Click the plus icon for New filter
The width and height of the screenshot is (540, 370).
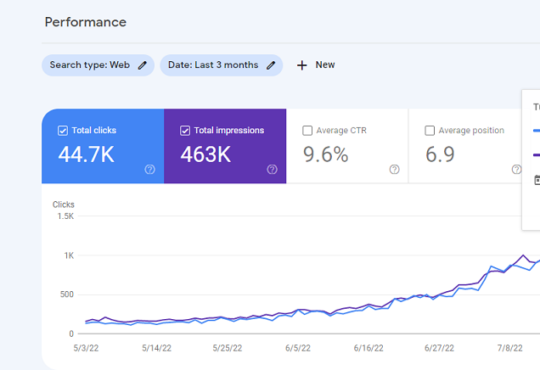(x=302, y=65)
